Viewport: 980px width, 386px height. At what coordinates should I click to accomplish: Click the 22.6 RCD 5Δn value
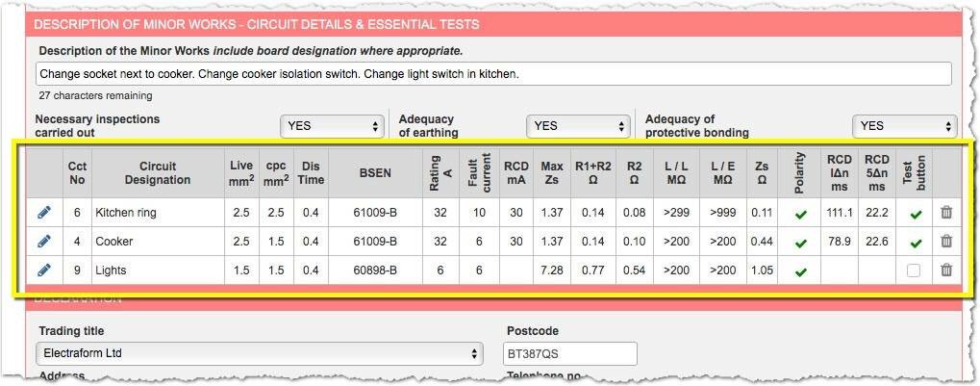[877, 242]
